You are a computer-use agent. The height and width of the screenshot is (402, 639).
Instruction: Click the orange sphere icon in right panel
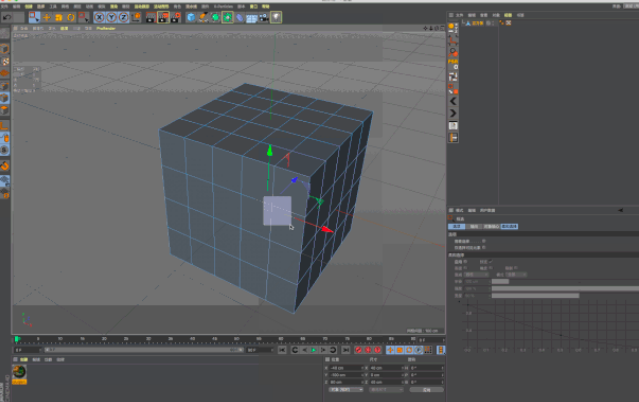452,27
